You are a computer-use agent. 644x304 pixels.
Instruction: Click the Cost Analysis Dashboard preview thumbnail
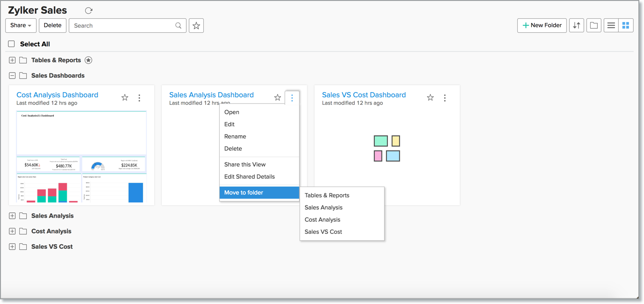click(x=81, y=157)
